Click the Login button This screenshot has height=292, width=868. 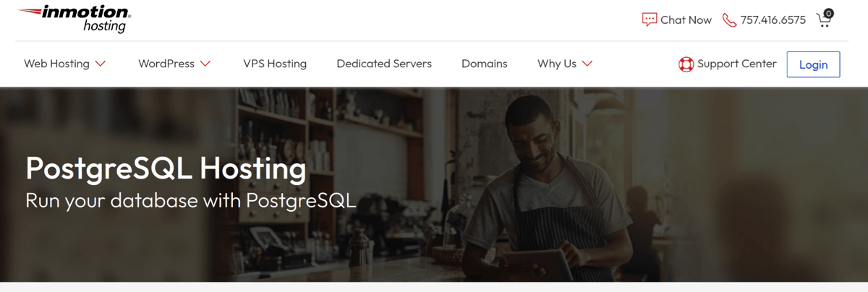813,64
